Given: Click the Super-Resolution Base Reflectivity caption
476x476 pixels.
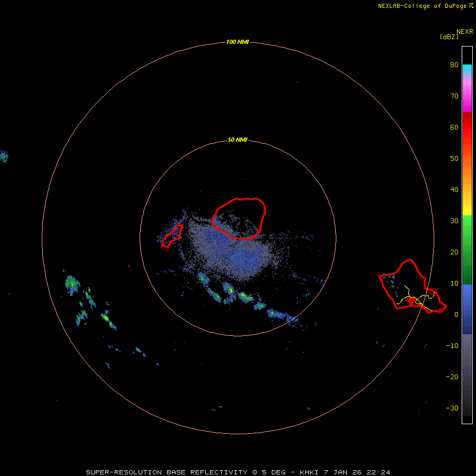Looking at the screenshot, I should coord(237,472).
